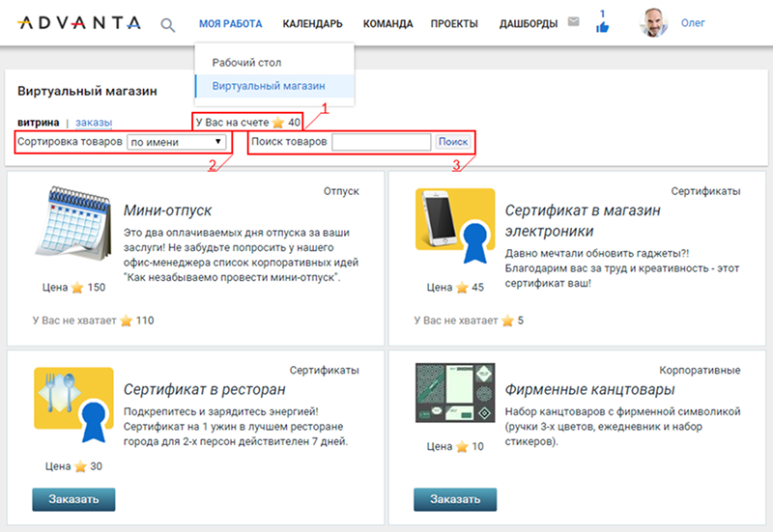Switch to the заказы tab
The width and height of the screenshot is (773, 532).
(94, 123)
